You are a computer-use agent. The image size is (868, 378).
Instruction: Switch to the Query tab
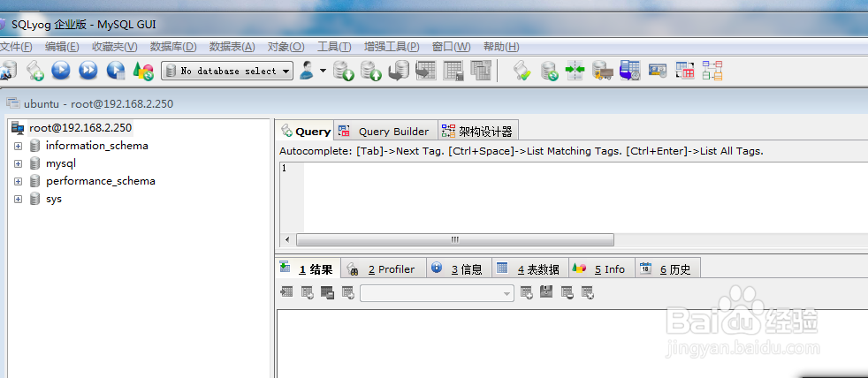click(x=305, y=132)
